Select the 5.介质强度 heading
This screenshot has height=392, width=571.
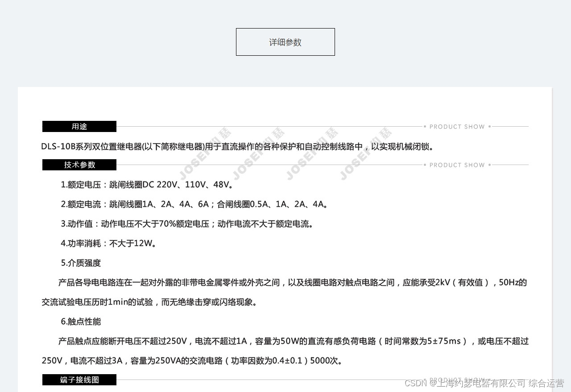(x=81, y=263)
